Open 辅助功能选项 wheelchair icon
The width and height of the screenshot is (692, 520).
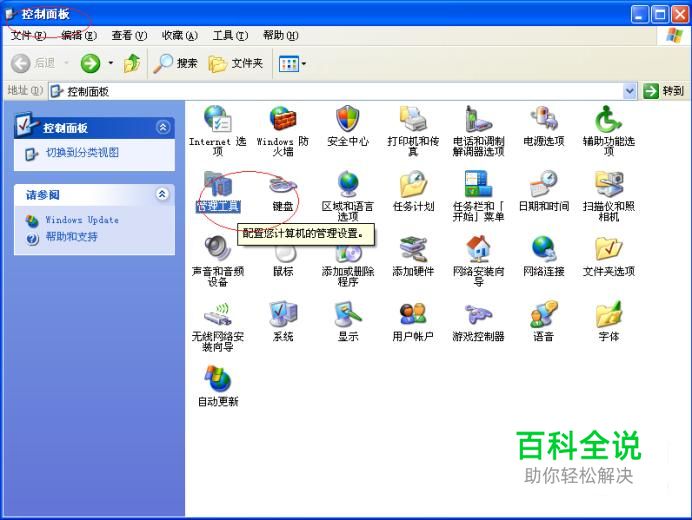coord(609,119)
